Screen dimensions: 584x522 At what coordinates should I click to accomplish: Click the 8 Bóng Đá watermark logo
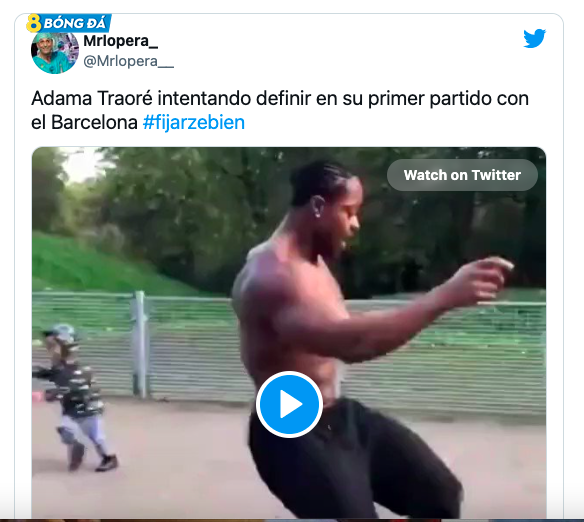click(69, 23)
